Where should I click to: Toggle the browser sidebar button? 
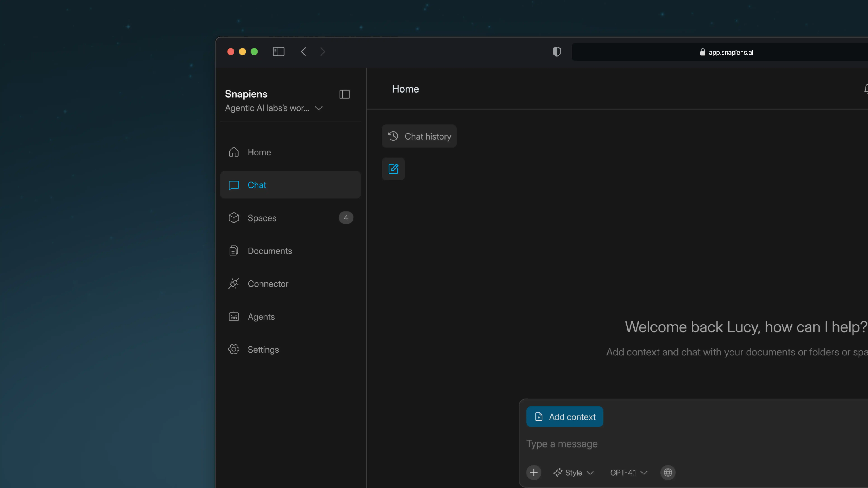[278, 52]
